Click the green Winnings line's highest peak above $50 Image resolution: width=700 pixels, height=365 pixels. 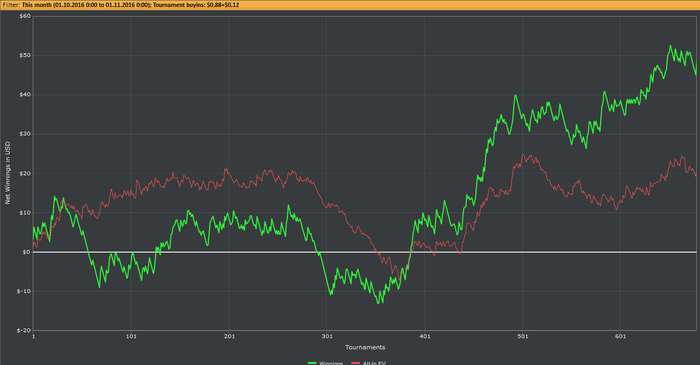(x=670, y=46)
